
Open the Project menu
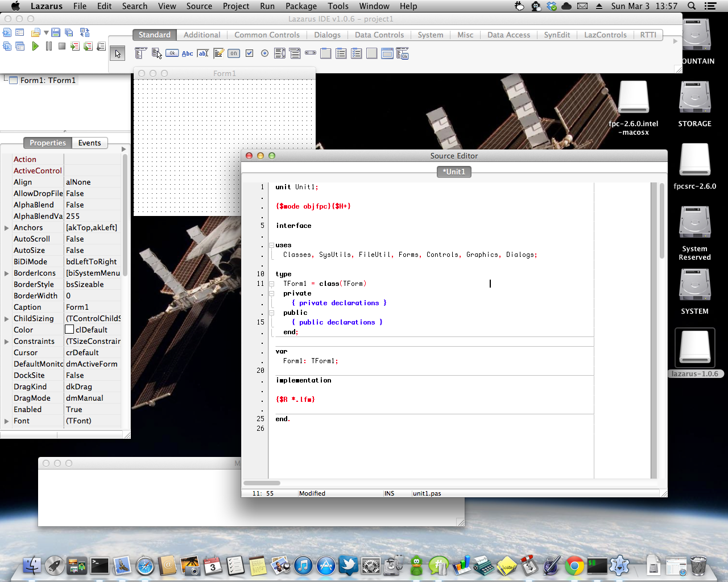[236, 6]
